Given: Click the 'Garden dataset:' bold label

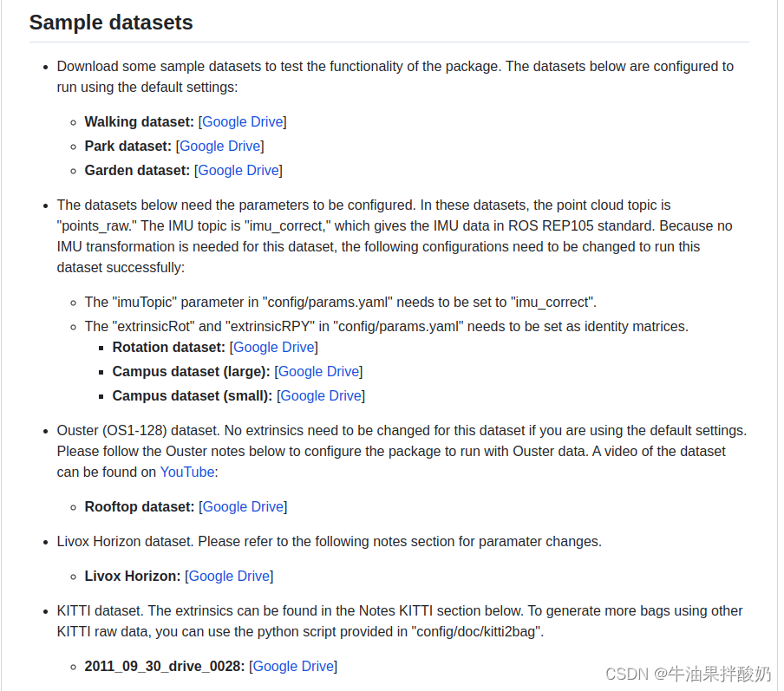Looking at the screenshot, I should coord(137,171).
